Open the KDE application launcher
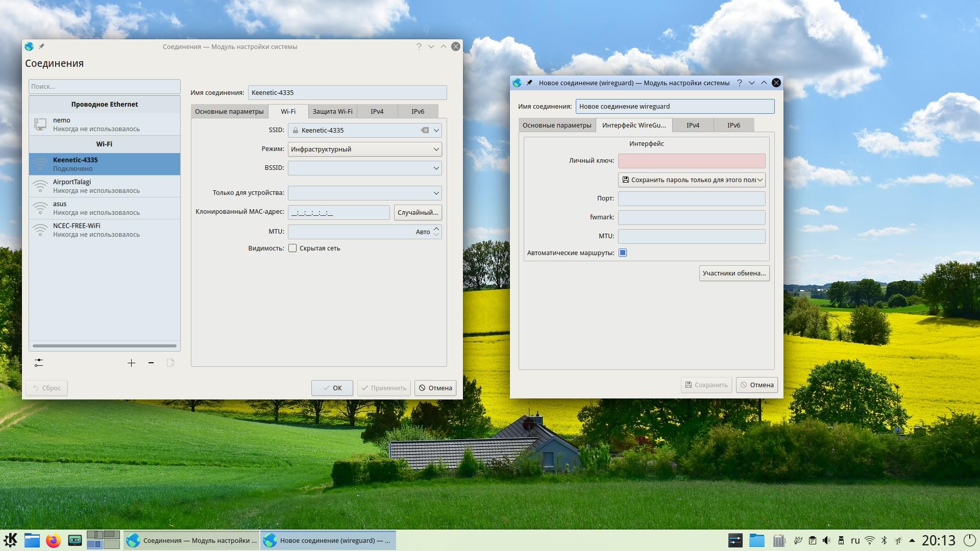980x551 pixels. [11, 540]
